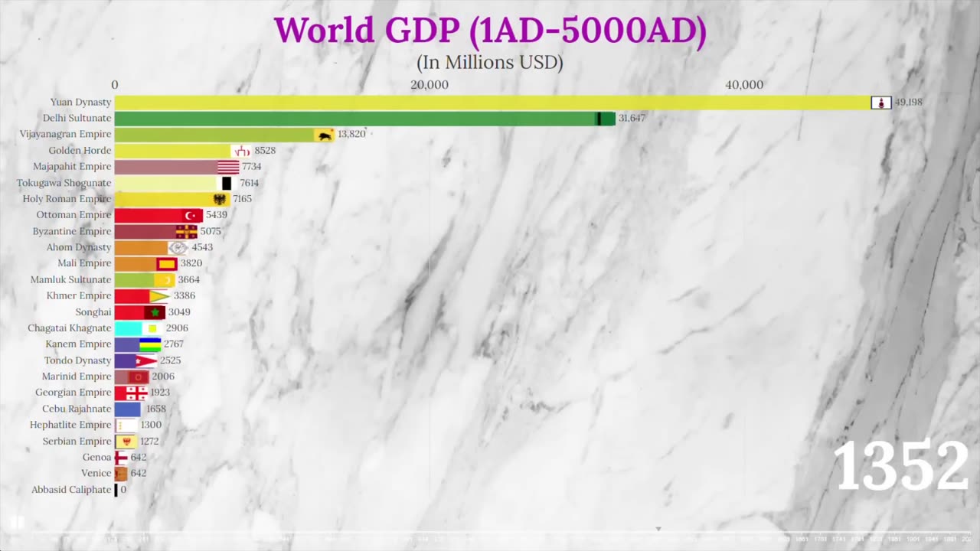The image size is (980, 551).
Task: Click the blue Cebu Rajahnate bar
Action: 128,409
